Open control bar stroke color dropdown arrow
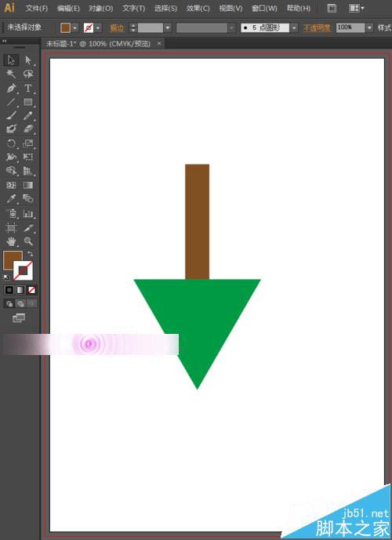The image size is (392, 540). tap(98, 27)
